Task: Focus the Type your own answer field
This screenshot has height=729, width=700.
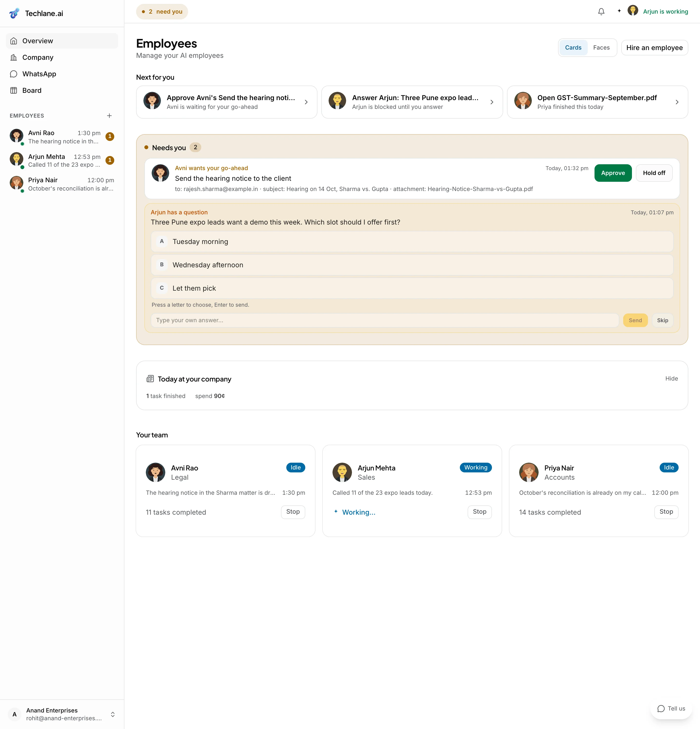Action: [385, 320]
